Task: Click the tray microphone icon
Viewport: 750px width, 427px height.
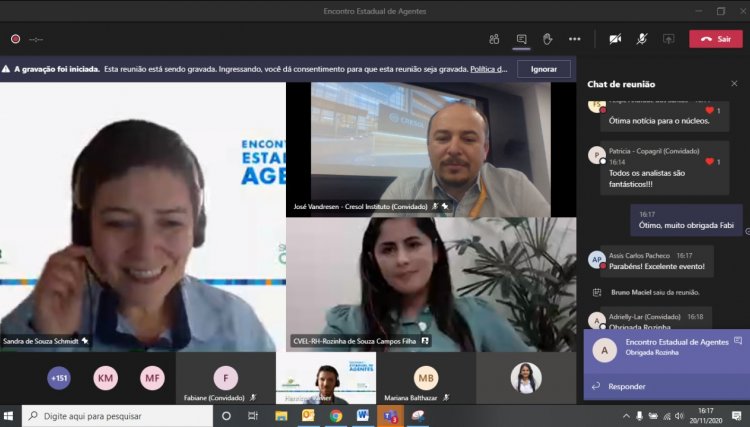Action: [640, 416]
